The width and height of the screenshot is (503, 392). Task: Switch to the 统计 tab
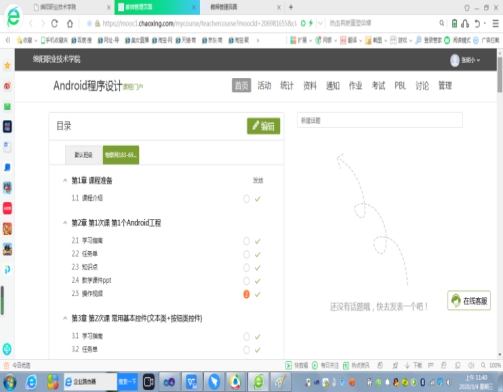point(287,86)
